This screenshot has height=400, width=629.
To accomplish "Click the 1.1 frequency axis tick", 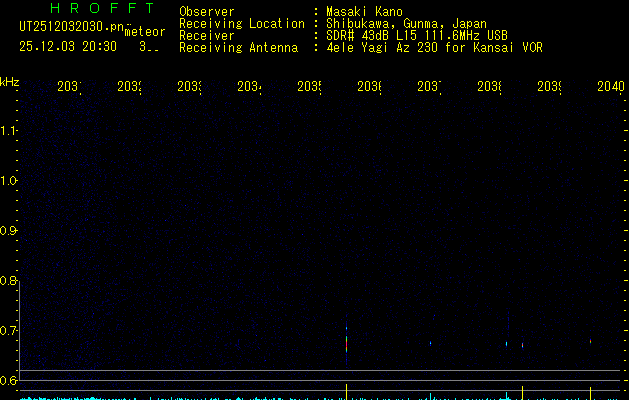I will [x=10, y=130].
